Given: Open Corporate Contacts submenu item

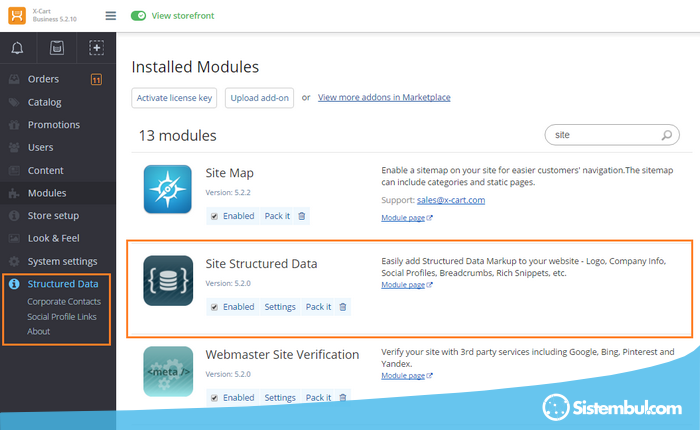Looking at the screenshot, I should click(x=64, y=302).
